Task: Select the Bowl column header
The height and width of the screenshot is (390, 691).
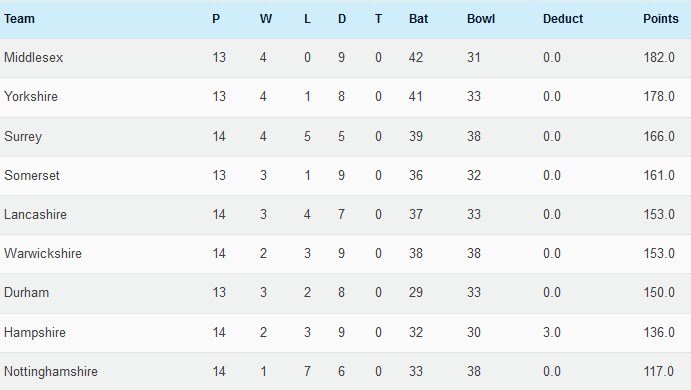Action: coord(481,19)
